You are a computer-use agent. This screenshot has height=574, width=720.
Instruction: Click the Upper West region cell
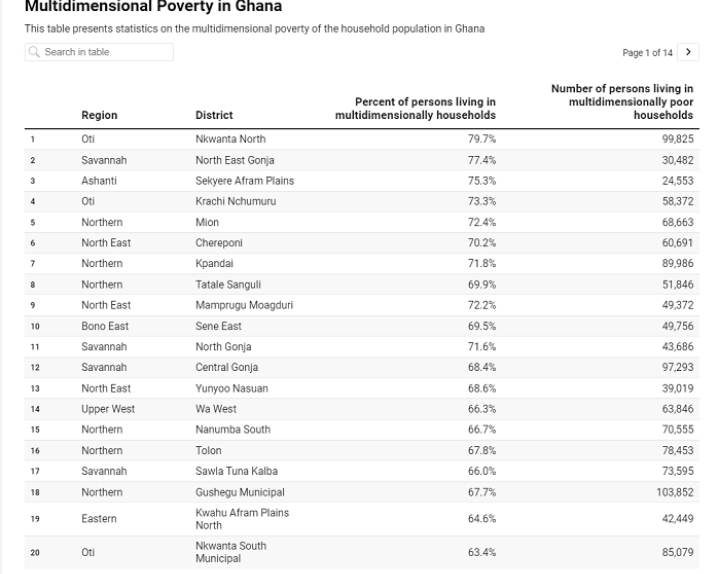[107, 409]
